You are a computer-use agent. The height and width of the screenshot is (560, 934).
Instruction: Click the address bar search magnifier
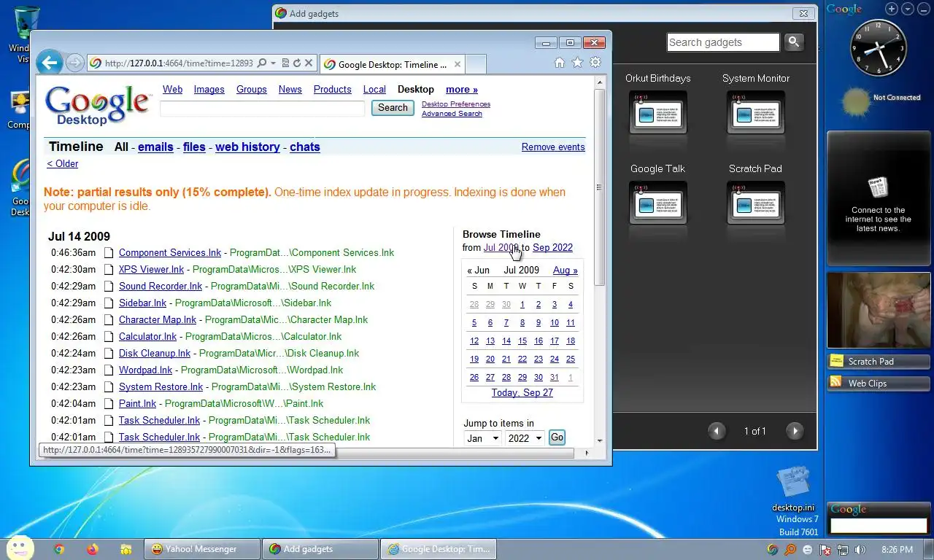click(x=262, y=63)
